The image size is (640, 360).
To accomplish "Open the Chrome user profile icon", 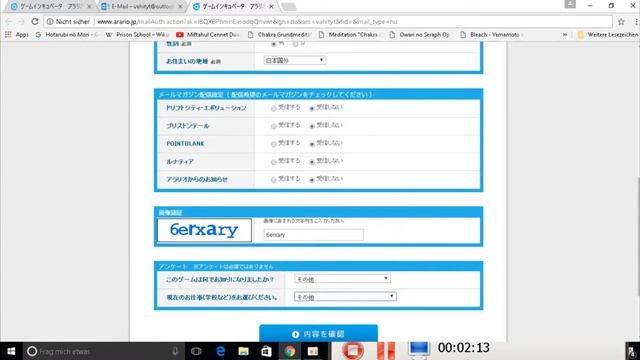I will coord(570,4).
